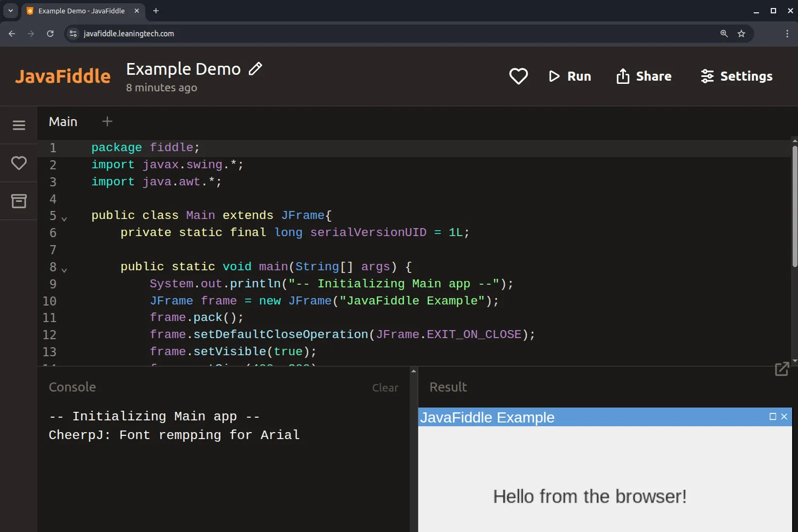Reload the page with the refresh icon
This screenshot has height=532, width=798.
point(50,33)
